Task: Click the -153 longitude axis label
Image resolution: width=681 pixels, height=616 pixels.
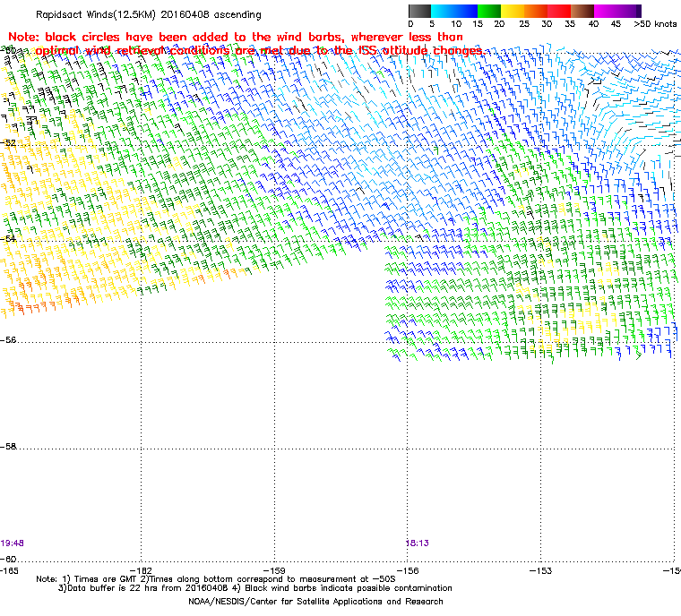Action: 540,570
